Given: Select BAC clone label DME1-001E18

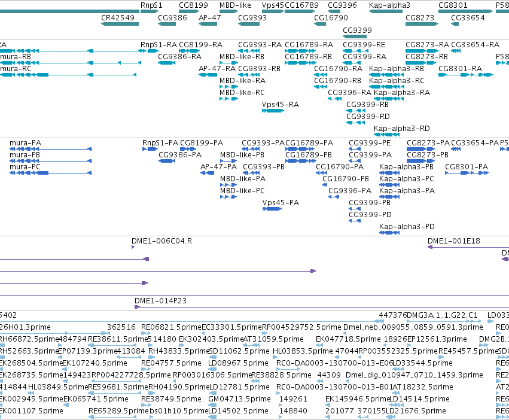Looking at the screenshot, I should [454, 241].
